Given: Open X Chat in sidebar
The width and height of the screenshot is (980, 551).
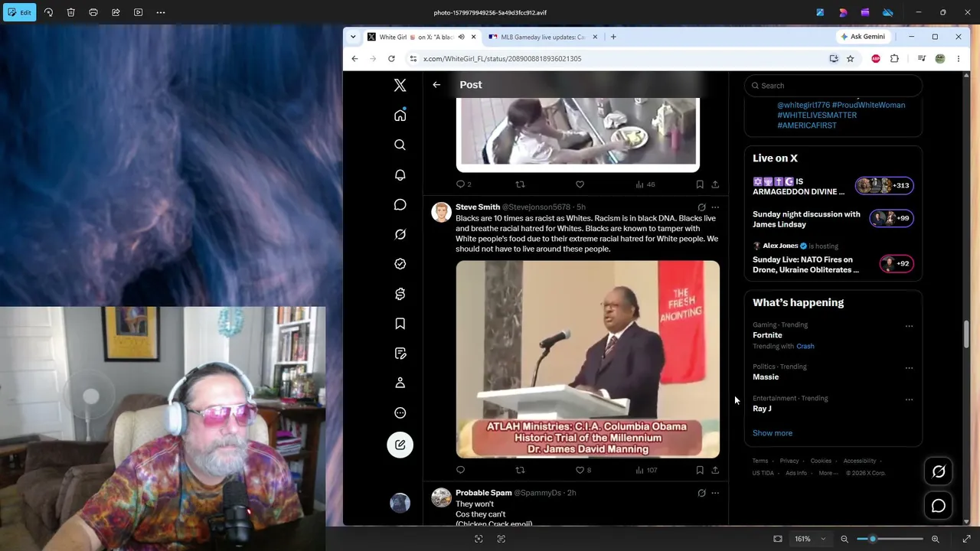Looking at the screenshot, I should tap(400, 204).
